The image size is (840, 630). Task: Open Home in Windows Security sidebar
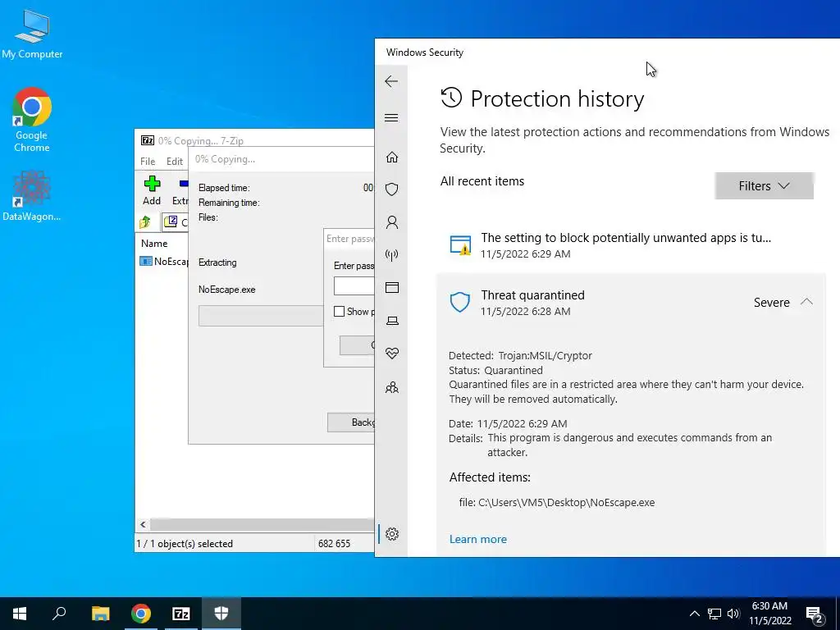[x=391, y=157]
